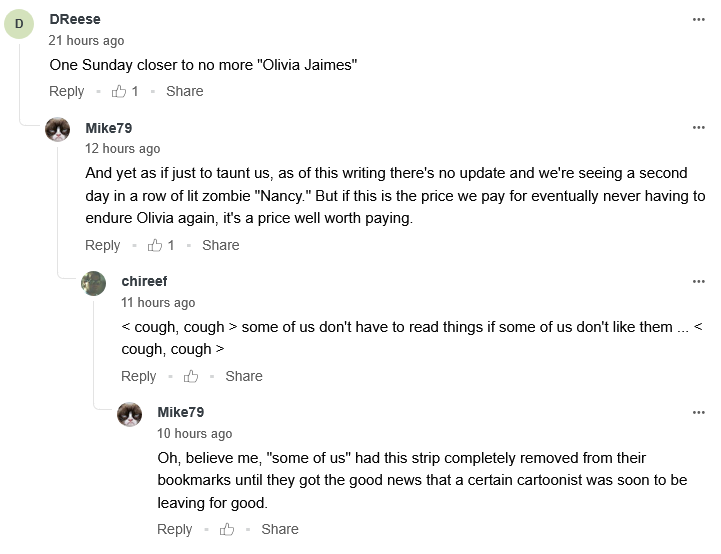Share Mike79's bookmarks reply
This screenshot has width=721, height=554.
click(x=280, y=529)
